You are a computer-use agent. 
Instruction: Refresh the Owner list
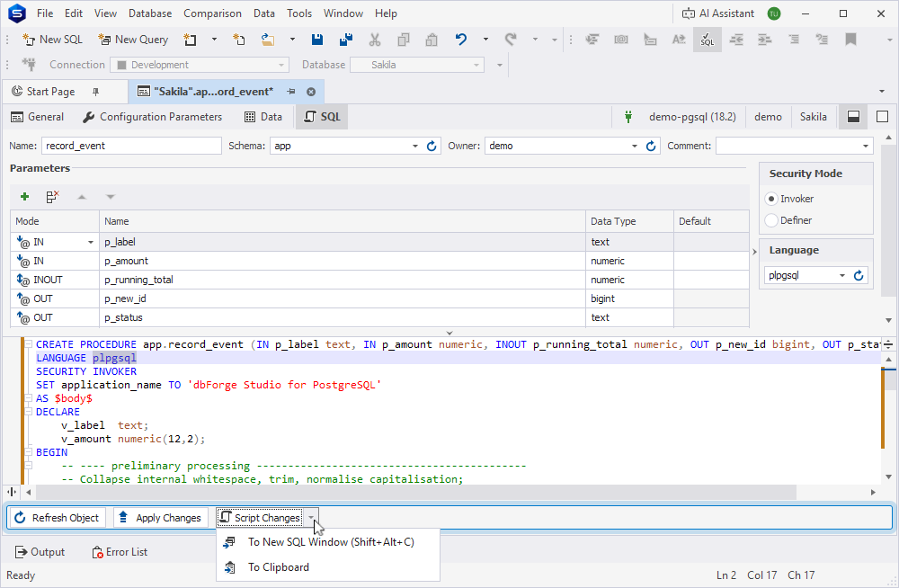651,147
